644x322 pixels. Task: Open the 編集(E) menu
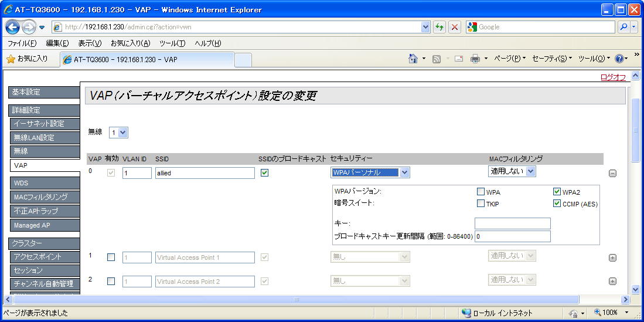[57, 43]
